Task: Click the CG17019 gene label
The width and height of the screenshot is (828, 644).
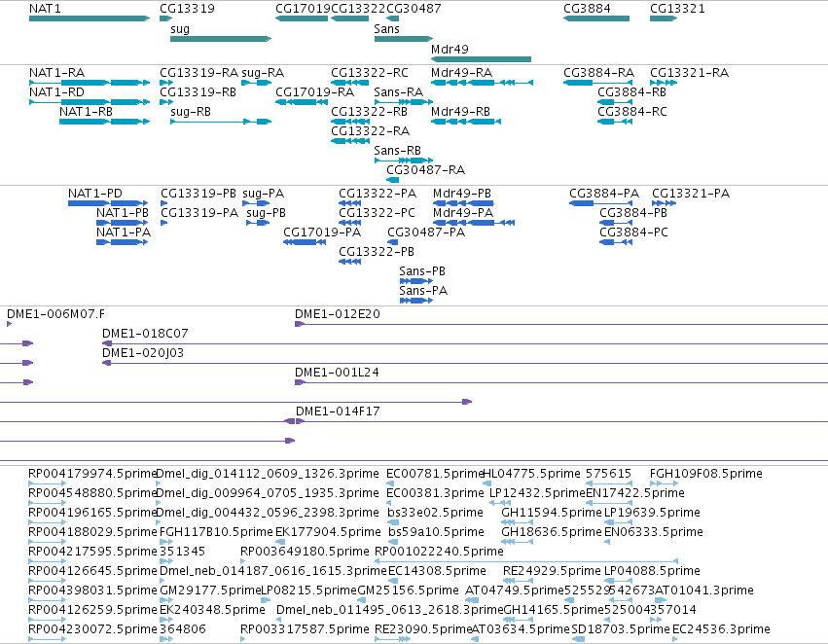Action: (x=303, y=9)
